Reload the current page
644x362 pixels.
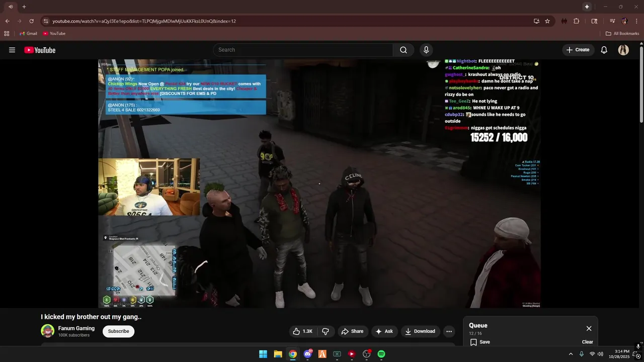click(31, 21)
